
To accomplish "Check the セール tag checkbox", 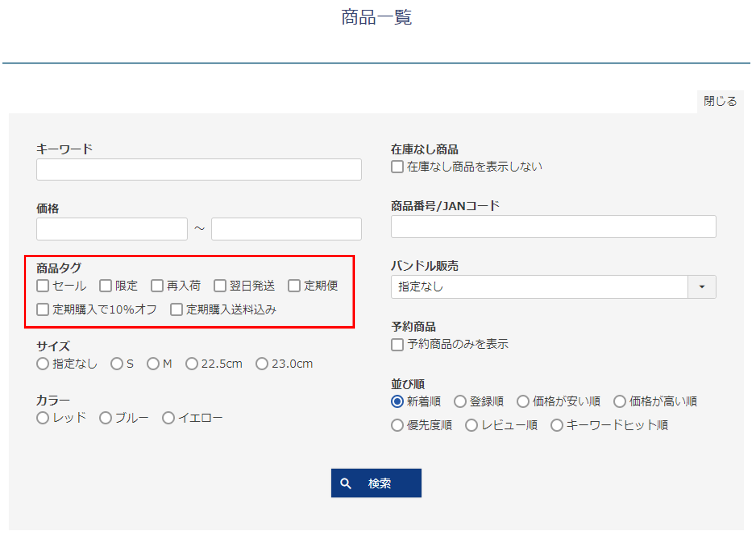I will [x=43, y=286].
